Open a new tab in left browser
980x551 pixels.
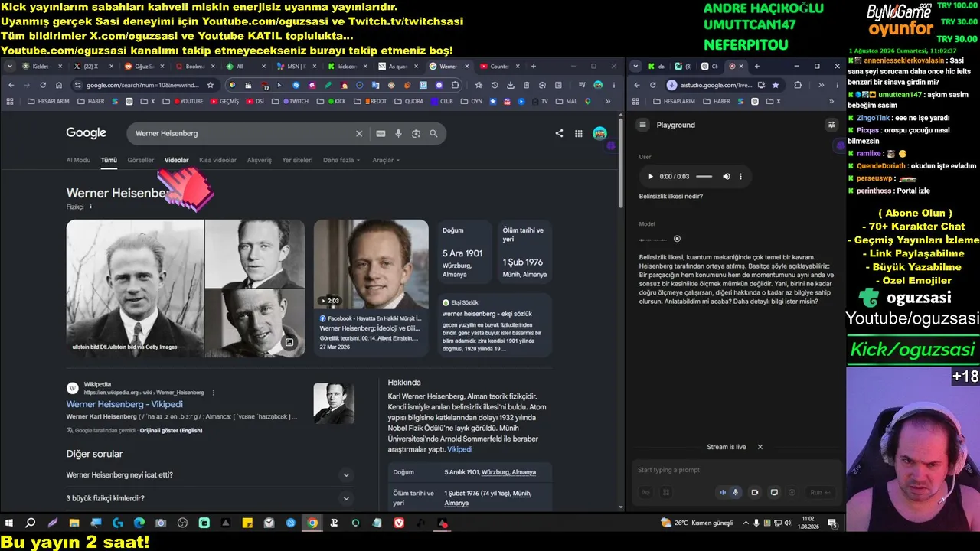click(x=534, y=67)
